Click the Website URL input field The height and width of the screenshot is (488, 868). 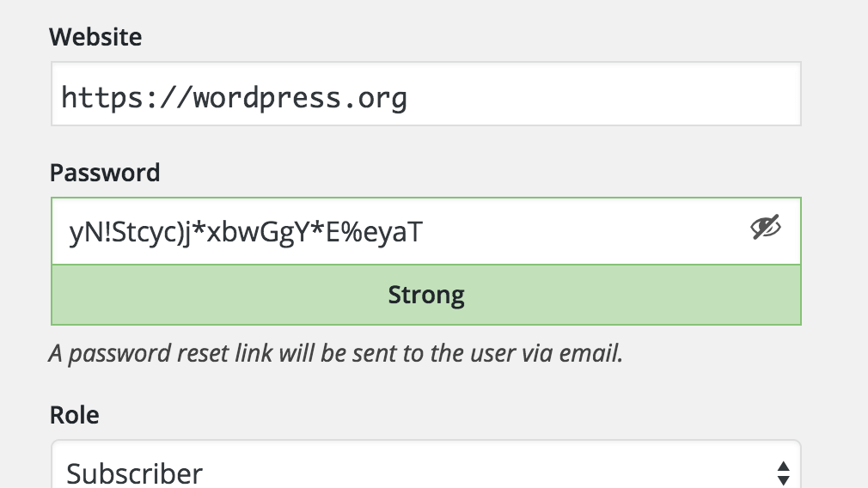(425, 94)
